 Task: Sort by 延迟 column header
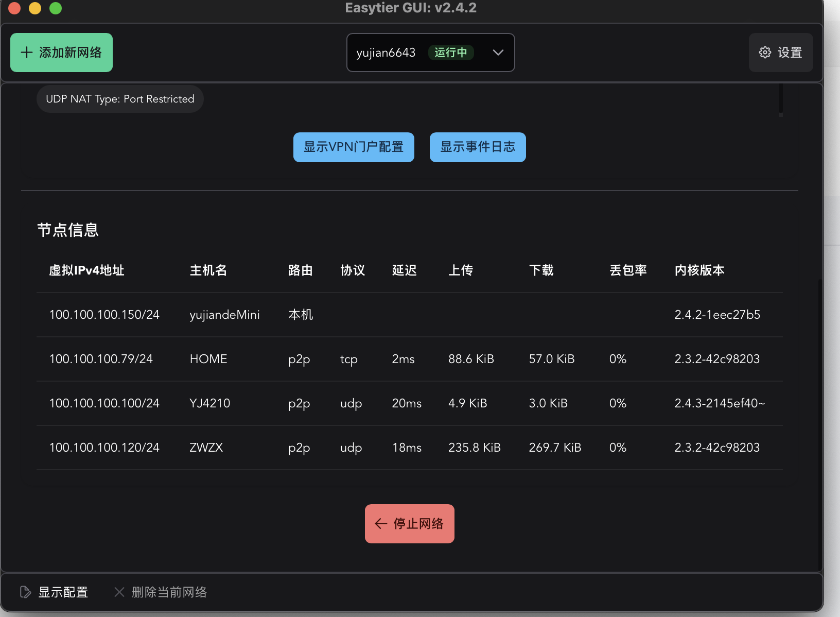click(x=404, y=270)
